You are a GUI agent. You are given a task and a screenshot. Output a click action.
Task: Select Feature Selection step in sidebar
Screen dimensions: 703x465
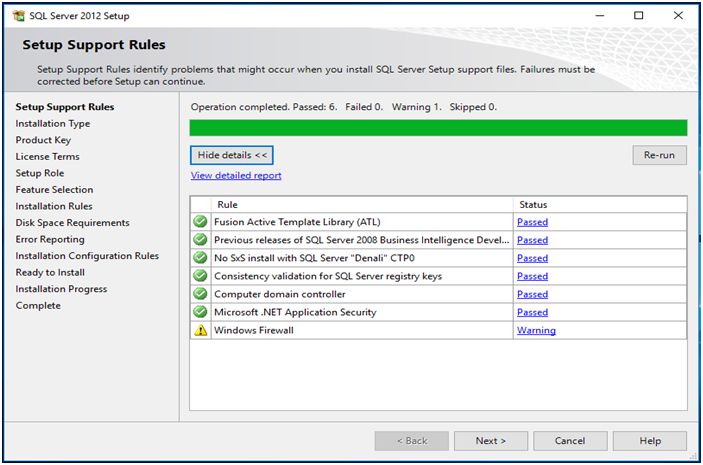pos(54,190)
